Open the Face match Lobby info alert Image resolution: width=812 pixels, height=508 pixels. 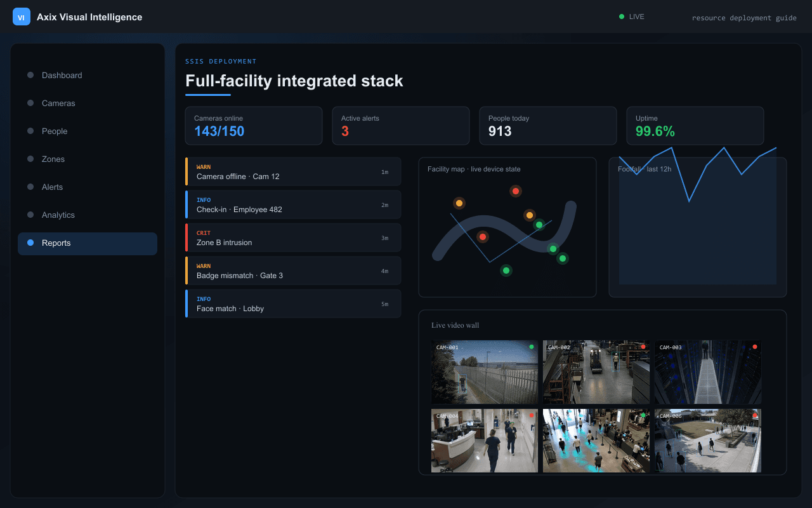pos(293,304)
